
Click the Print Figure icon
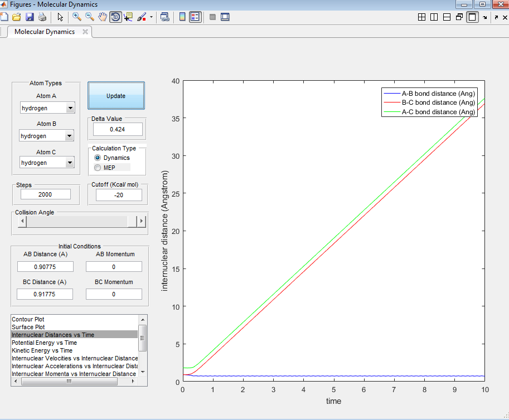pos(42,17)
